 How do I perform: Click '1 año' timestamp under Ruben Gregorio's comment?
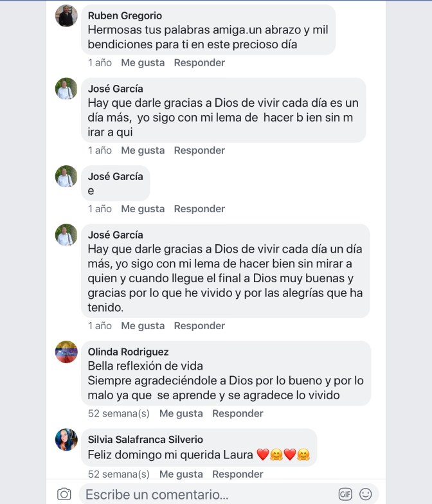[x=100, y=62]
